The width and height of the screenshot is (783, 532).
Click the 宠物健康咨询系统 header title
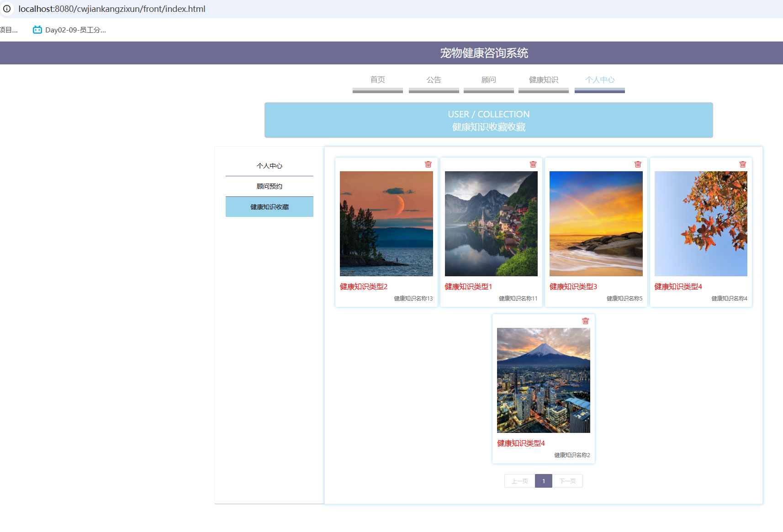[x=484, y=53]
